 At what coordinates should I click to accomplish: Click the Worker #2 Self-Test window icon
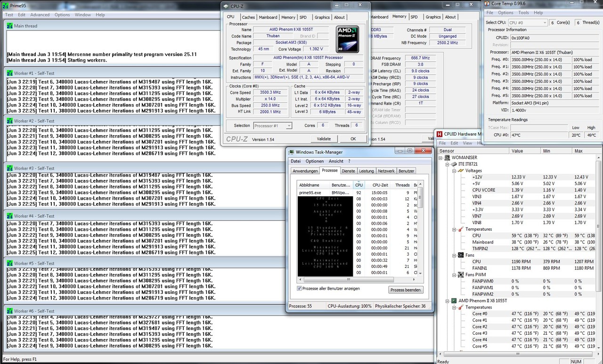[9, 121]
